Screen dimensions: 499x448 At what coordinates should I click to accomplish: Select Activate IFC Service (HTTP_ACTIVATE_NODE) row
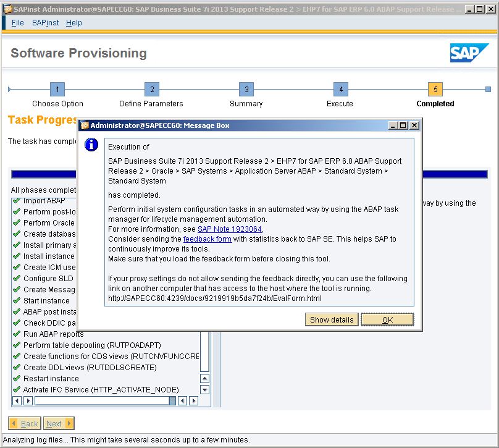[101, 390]
